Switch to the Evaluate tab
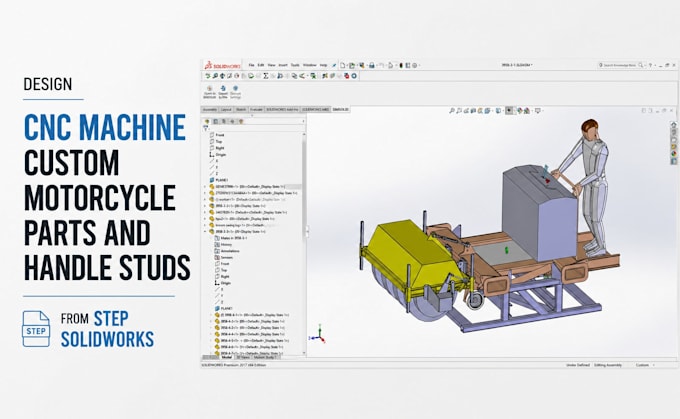Image resolution: width=680 pixels, height=419 pixels. [x=256, y=110]
